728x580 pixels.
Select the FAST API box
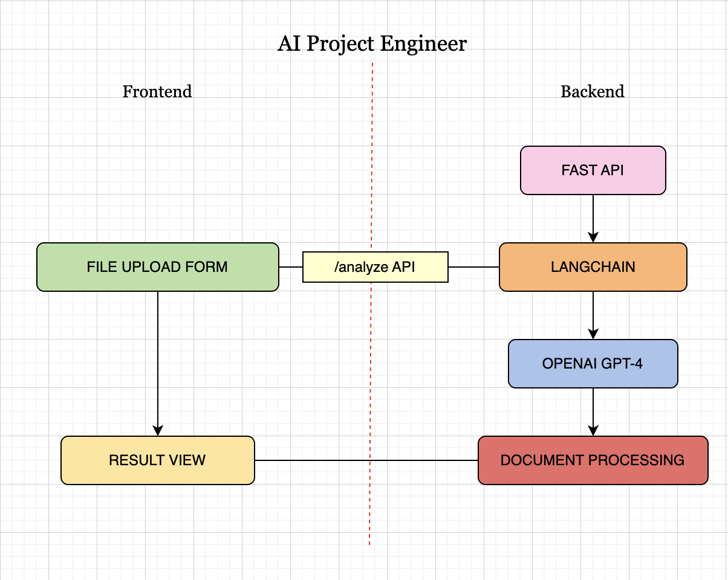(593, 170)
